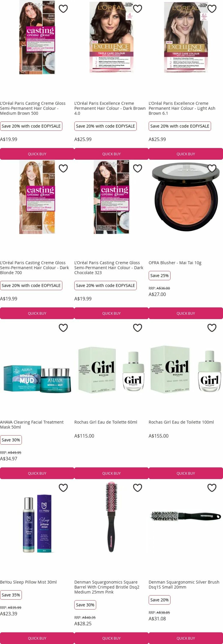Quick buy AHAVA Clearing Facial Treatment Mask

point(37,473)
